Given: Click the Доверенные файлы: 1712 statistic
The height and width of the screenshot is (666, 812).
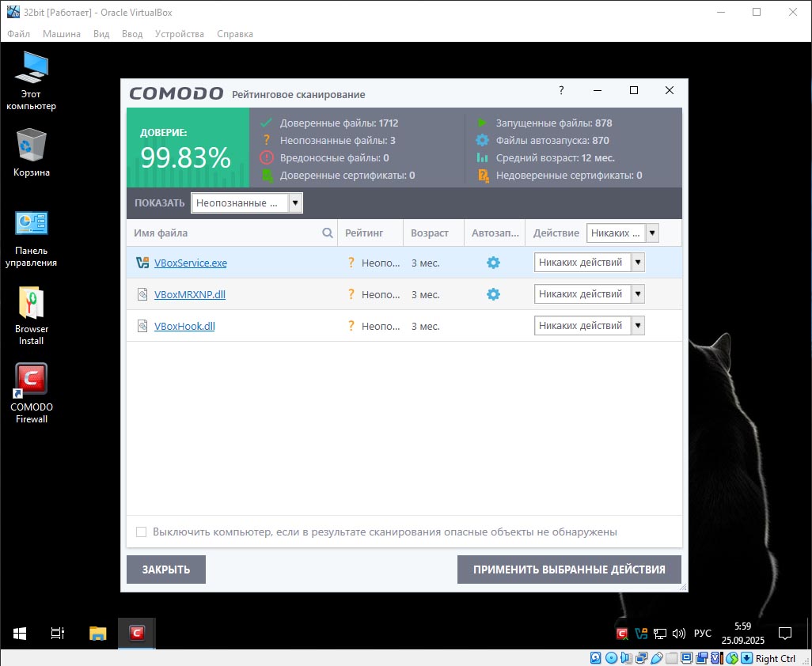Looking at the screenshot, I should (x=340, y=123).
